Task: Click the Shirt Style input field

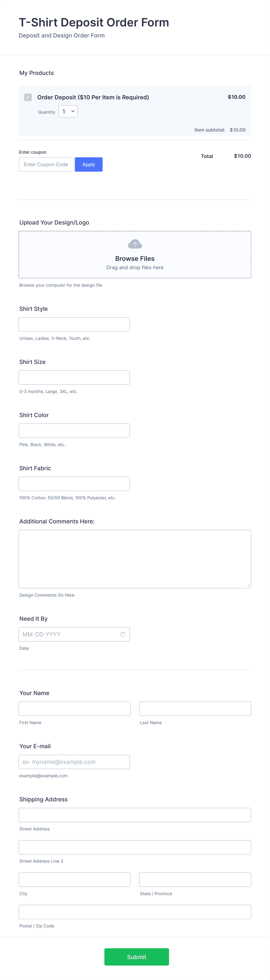Action: click(x=74, y=324)
